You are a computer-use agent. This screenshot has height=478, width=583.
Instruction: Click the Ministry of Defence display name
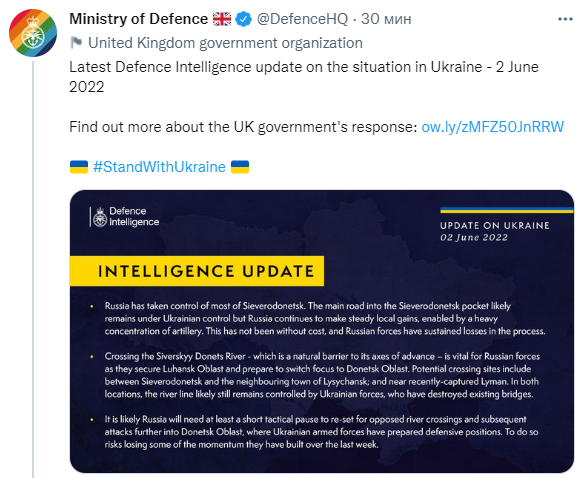(139, 19)
